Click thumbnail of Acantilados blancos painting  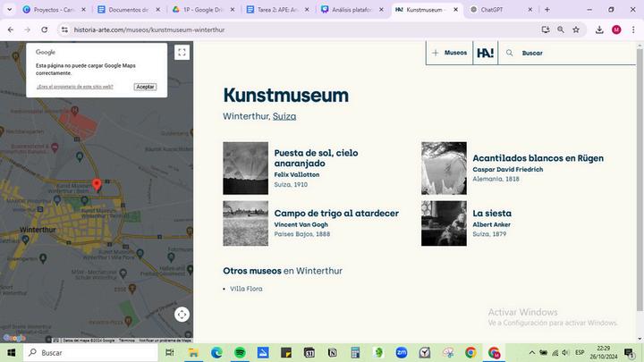click(444, 168)
